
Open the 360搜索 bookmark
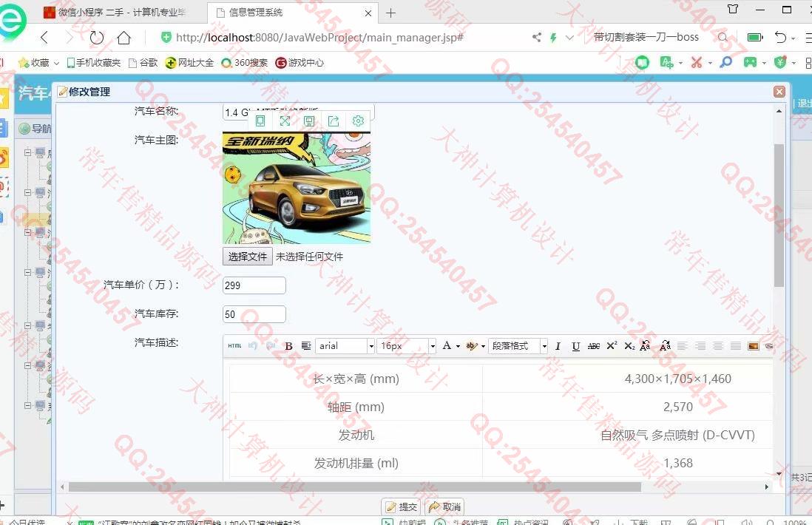pos(245,63)
